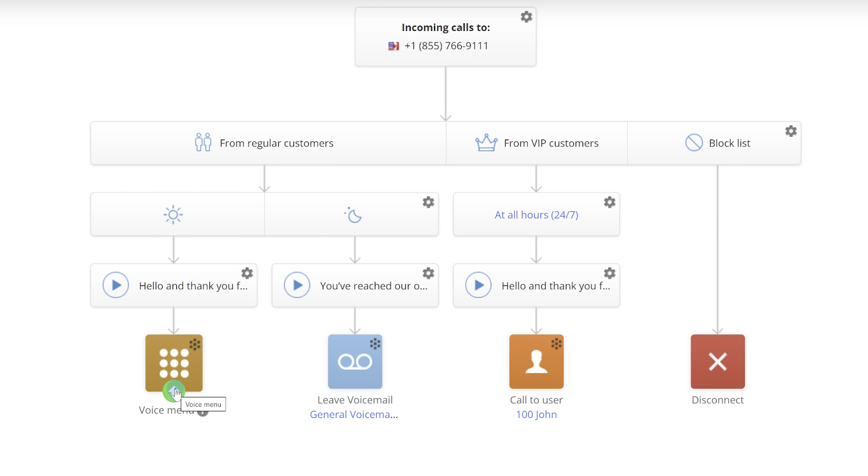Click the +1 (855) 766-9111 phone number
This screenshot has height=476, width=868.
point(446,46)
